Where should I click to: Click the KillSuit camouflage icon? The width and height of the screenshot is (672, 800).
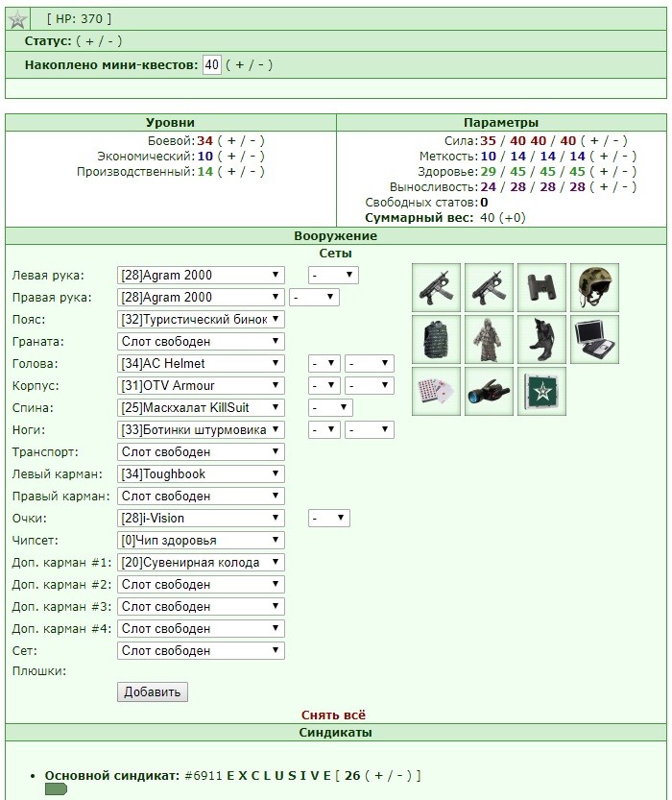coord(489,339)
